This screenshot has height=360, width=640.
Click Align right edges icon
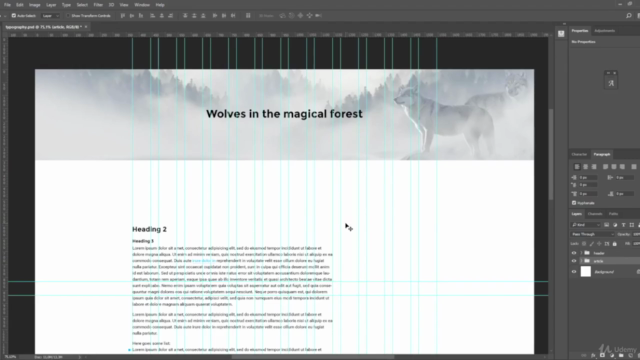pos(171,16)
